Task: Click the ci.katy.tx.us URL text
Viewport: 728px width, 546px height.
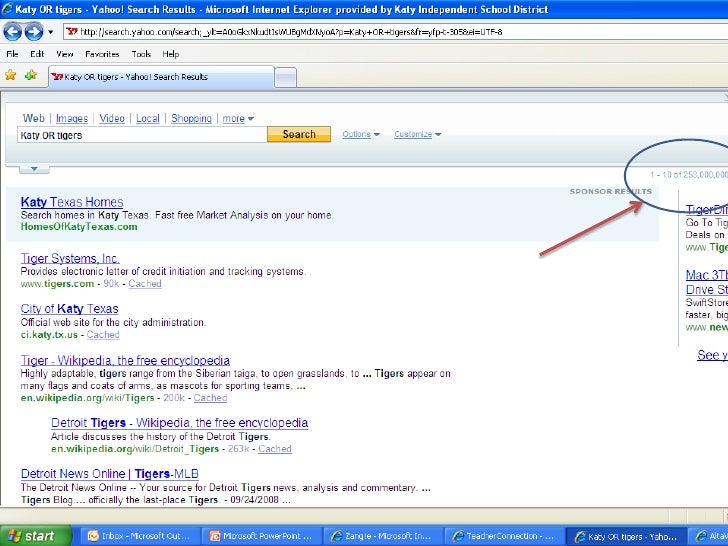Action: (x=49, y=335)
